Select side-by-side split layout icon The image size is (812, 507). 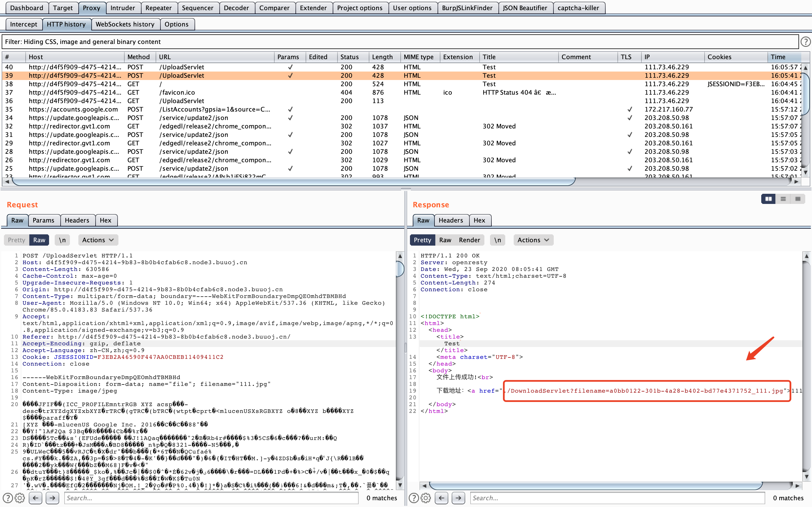768,199
